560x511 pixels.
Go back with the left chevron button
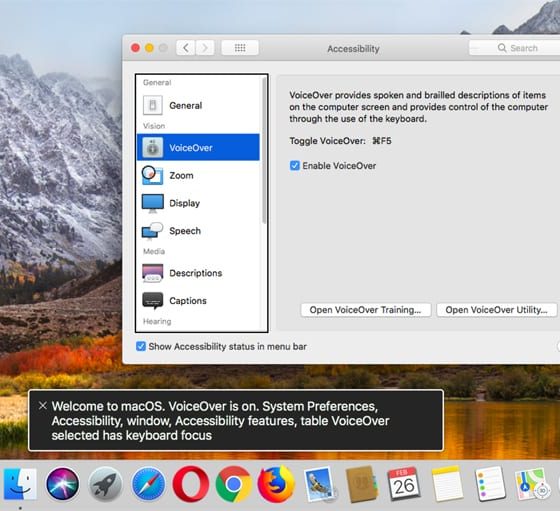coord(186,47)
